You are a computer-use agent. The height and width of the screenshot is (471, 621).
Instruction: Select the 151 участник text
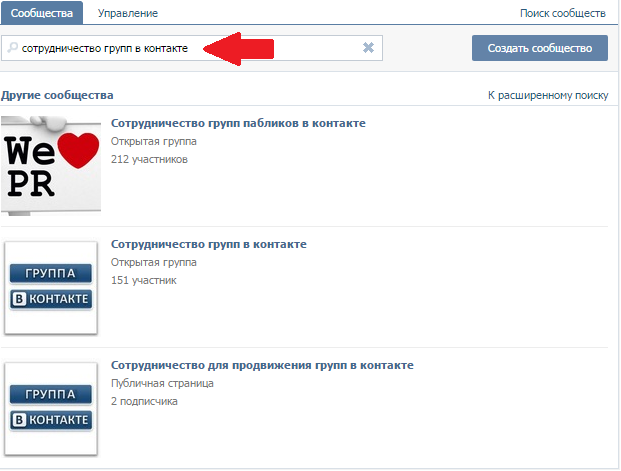[144, 280]
